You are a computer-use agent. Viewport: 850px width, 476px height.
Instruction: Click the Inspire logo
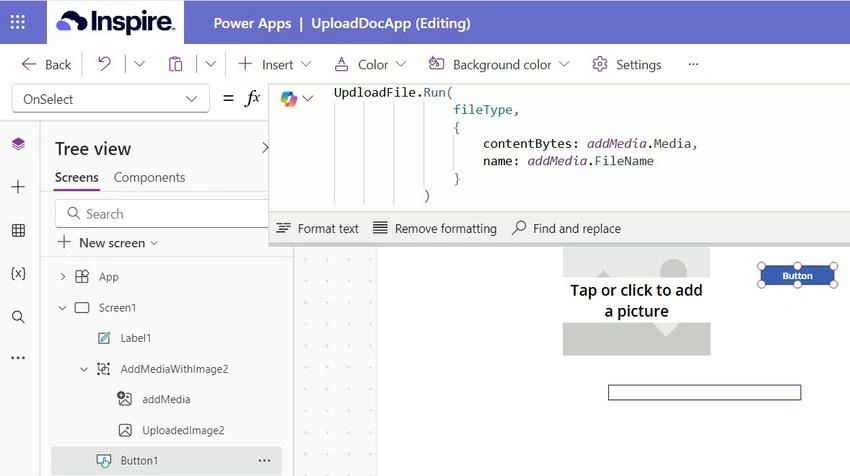click(x=115, y=22)
